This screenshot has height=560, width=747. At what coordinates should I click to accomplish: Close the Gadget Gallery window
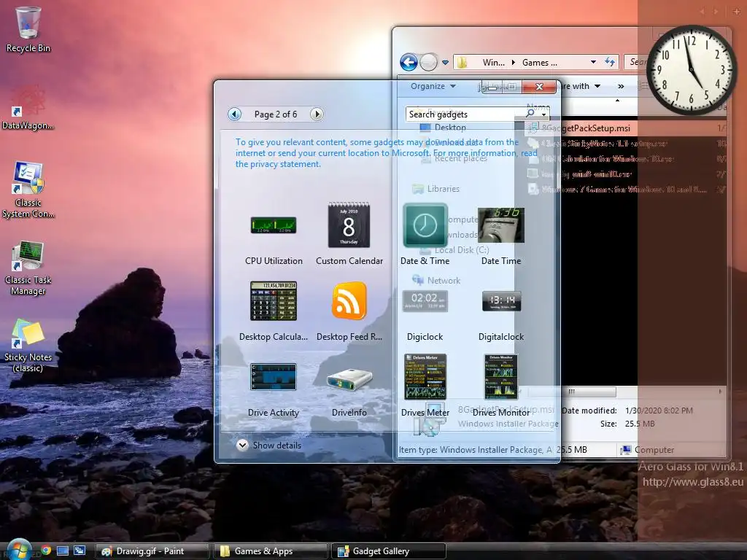539,87
